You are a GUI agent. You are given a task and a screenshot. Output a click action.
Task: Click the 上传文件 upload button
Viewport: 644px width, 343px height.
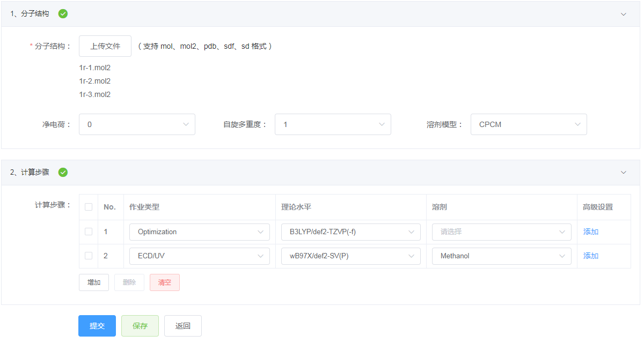tap(105, 46)
